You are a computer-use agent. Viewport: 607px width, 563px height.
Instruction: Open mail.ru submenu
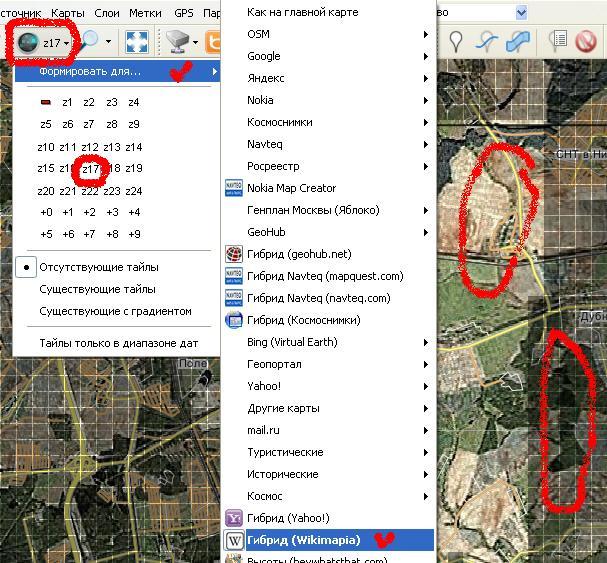coord(329,430)
